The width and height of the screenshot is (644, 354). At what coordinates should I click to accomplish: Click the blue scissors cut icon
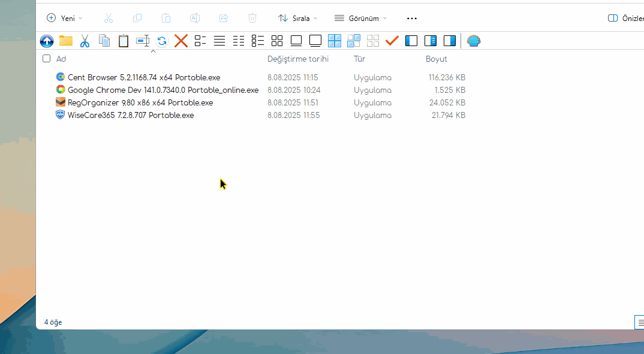(85, 41)
